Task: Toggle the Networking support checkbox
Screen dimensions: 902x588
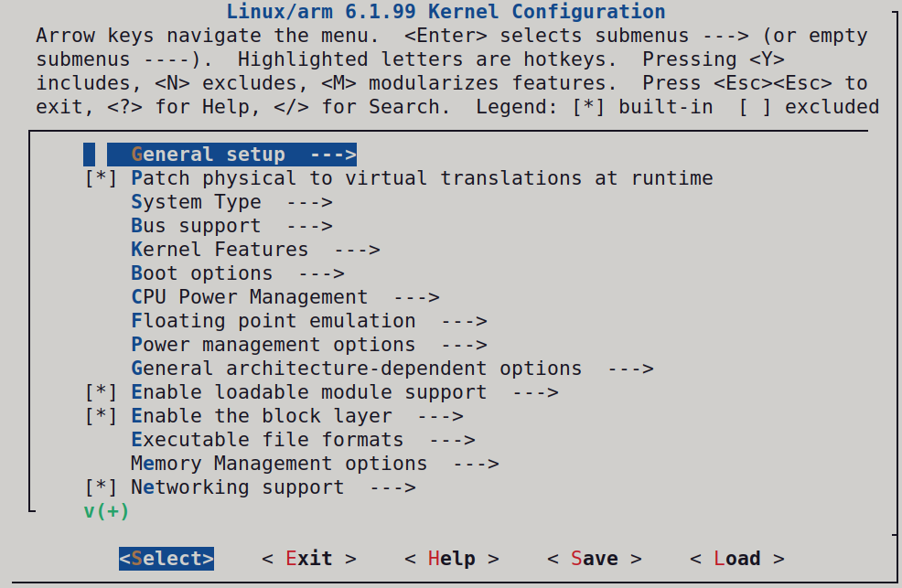Action: pyautogui.click(x=101, y=487)
